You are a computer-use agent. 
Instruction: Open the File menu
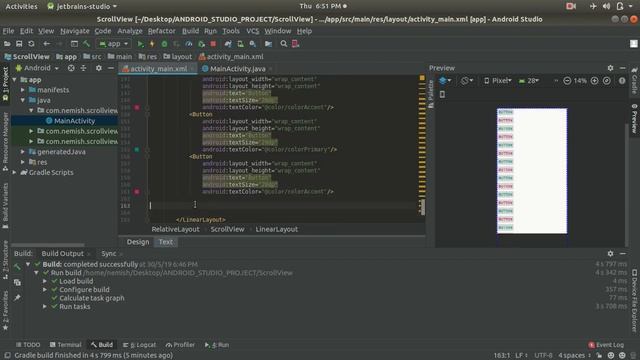pyautogui.click(x=8, y=31)
